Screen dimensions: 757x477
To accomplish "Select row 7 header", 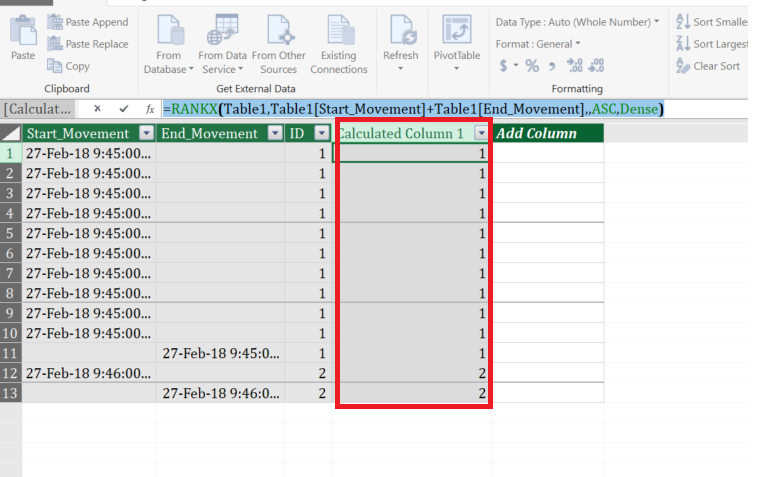I will point(11,273).
